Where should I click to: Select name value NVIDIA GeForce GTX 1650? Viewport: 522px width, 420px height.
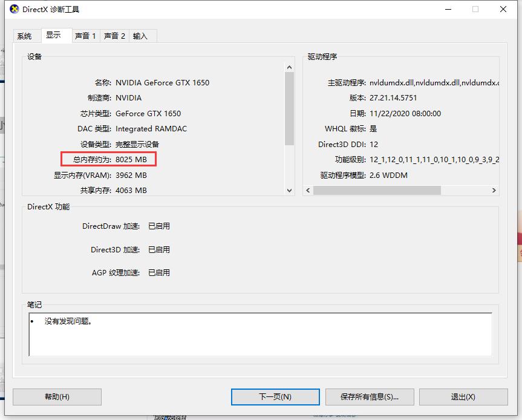(x=163, y=82)
